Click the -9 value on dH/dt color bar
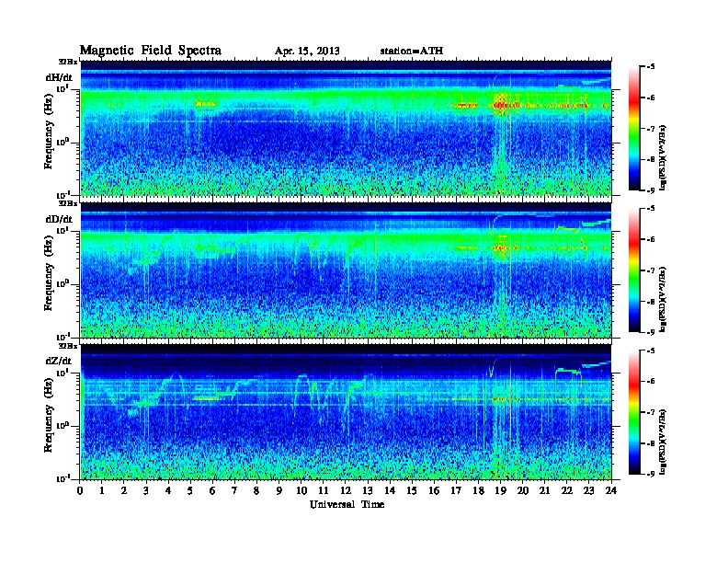This screenshot has height=563, width=728. [651, 190]
